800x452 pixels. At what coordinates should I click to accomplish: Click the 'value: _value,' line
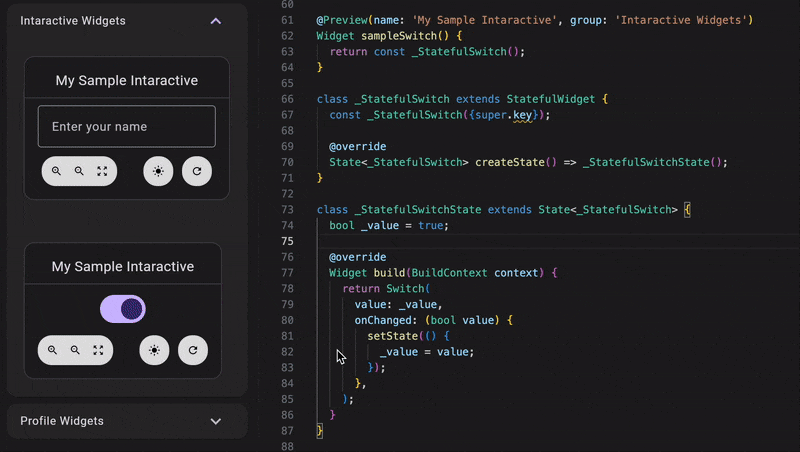coord(398,305)
